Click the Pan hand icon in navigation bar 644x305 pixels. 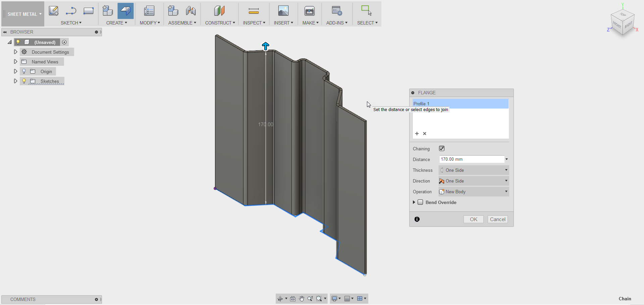click(x=302, y=299)
